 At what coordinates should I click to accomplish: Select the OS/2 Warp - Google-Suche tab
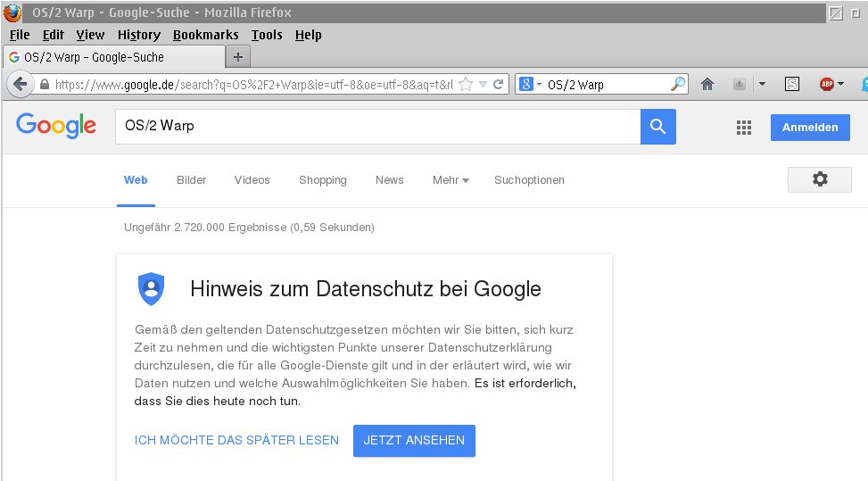click(x=114, y=57)
